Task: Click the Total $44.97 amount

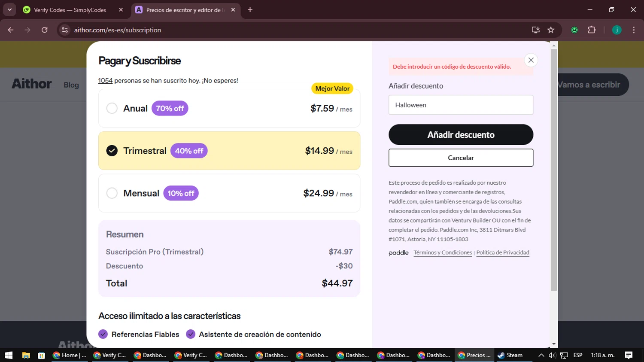Action: pyautogui.click(x=337, y=283)
